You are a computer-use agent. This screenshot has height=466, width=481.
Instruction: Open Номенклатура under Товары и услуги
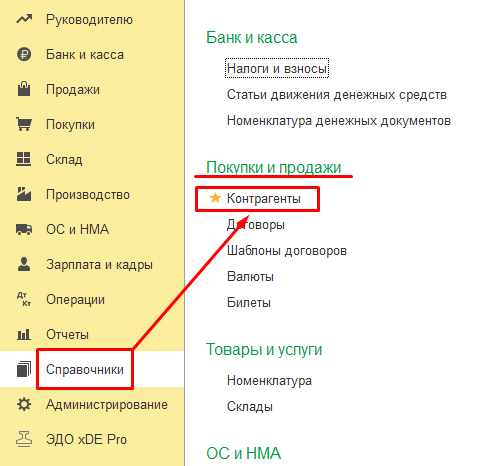269,381
